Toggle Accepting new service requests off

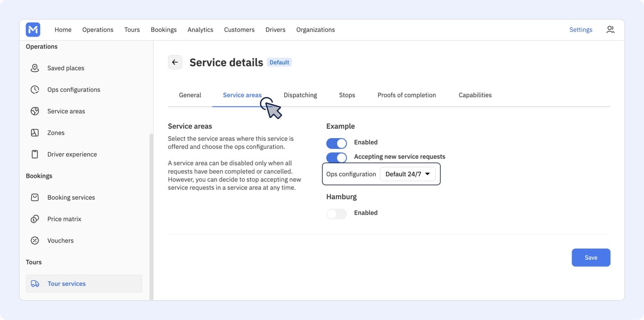point(337,157)
